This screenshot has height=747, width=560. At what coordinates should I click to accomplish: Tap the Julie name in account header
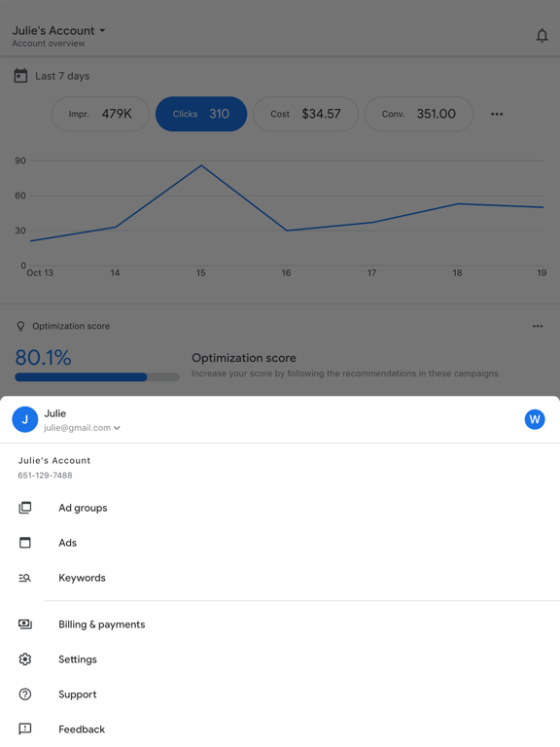55,413
